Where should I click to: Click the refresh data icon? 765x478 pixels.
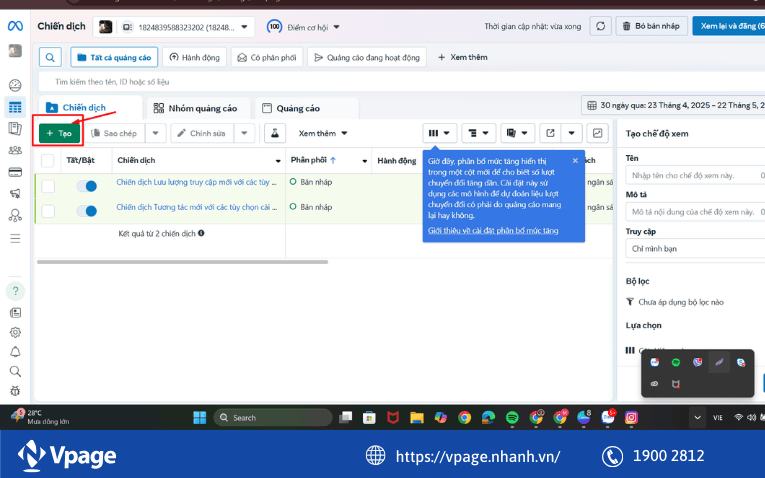click(600, 26)
